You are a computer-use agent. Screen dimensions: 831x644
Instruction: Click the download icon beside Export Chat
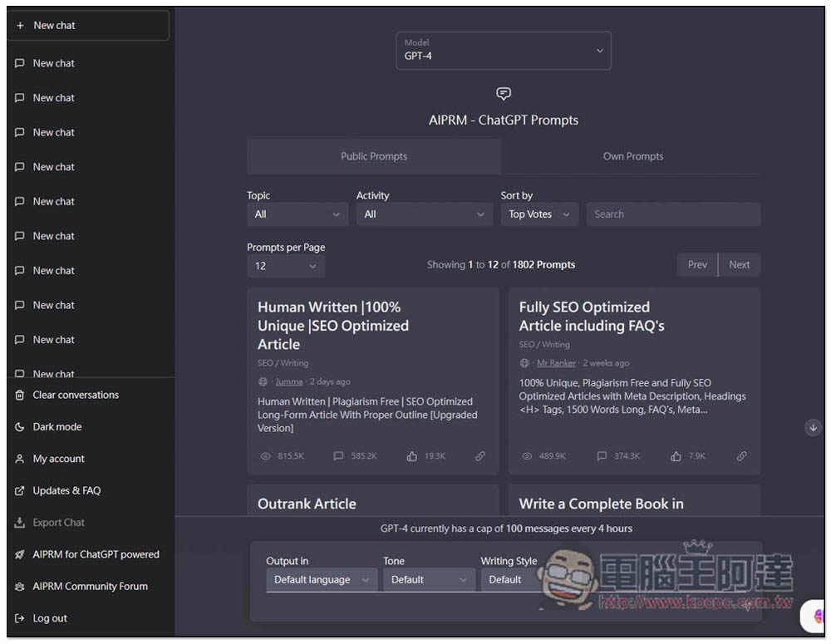tap(20, 523)
